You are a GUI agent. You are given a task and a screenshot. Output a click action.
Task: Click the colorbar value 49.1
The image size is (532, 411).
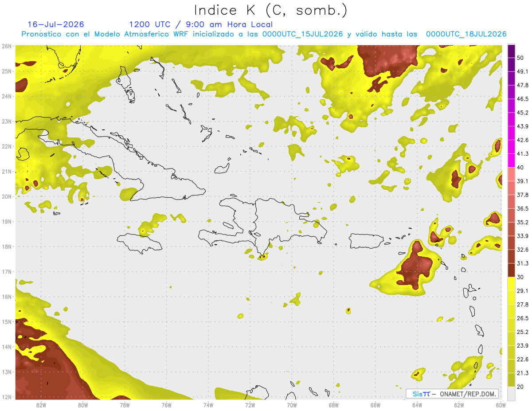pos(523,71)
